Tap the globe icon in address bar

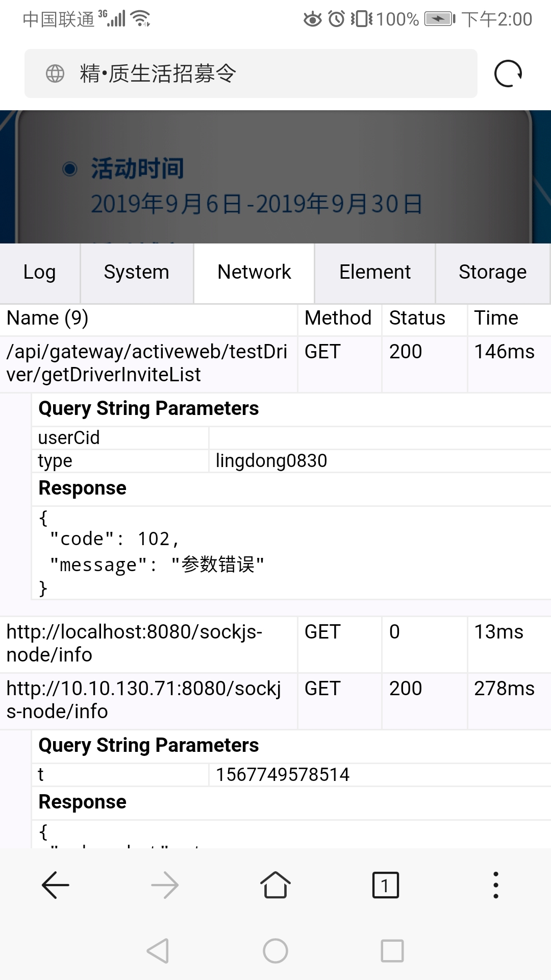[55, 73]
